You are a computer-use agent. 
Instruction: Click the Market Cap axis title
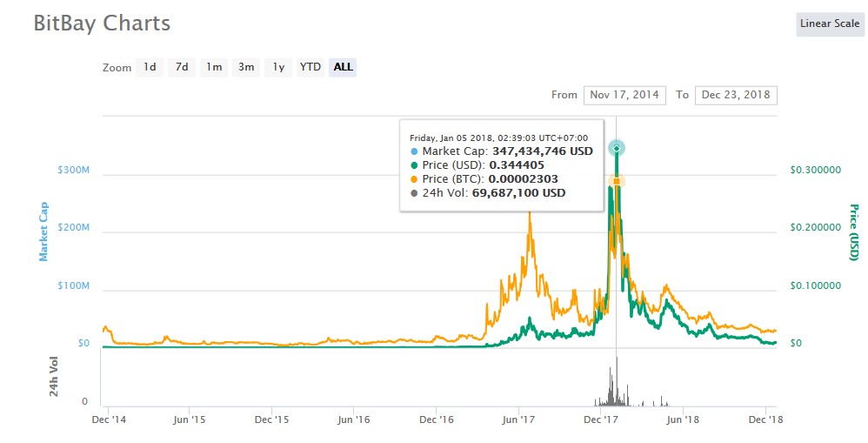click(x=43, y=232)
